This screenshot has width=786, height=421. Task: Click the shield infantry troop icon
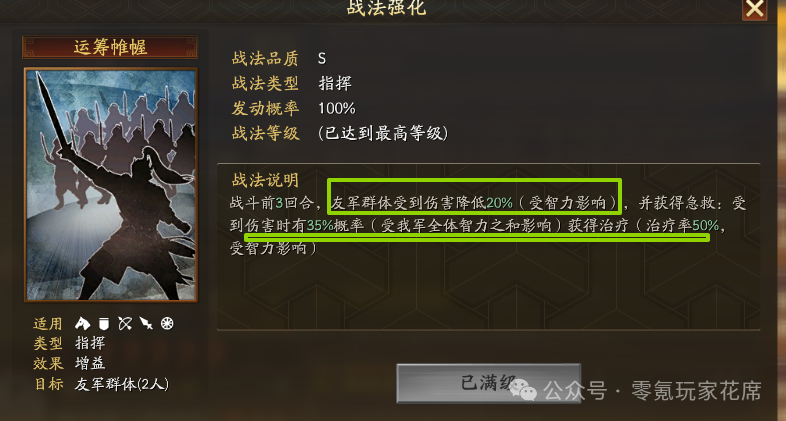104,323
